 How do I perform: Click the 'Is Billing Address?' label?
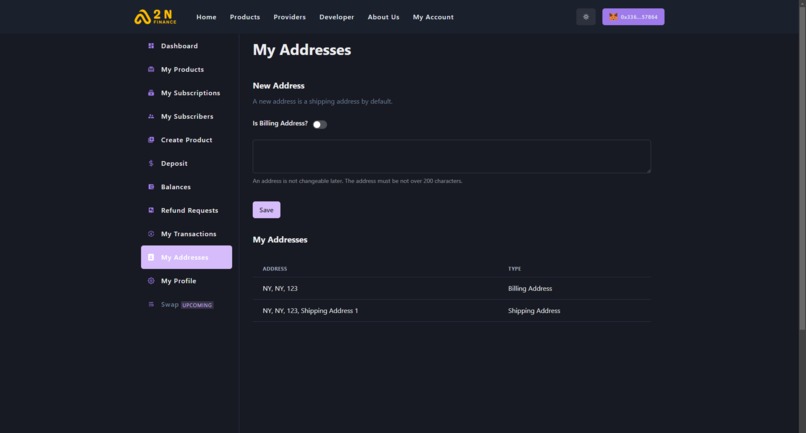point(280,123)
